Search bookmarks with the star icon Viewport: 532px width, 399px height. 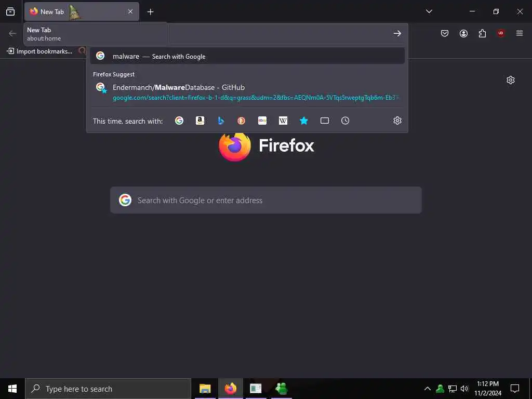coord(303,121)
